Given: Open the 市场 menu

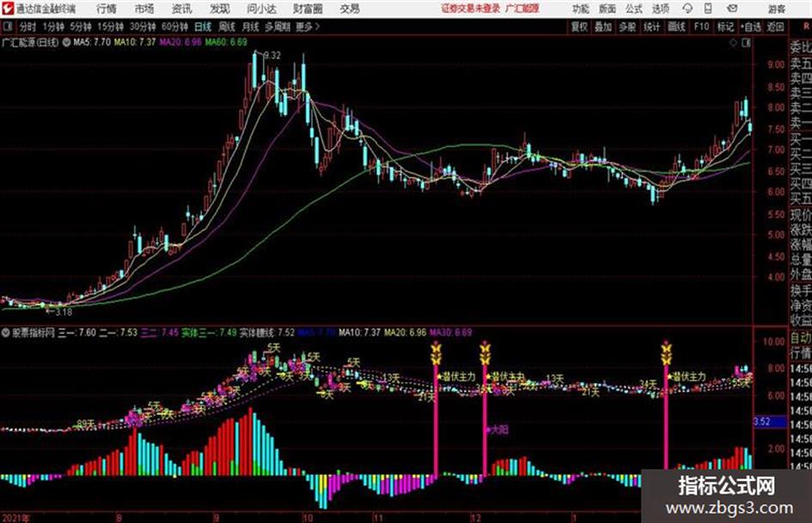Looking at the screenshot, I should click(x=144, y=9).
